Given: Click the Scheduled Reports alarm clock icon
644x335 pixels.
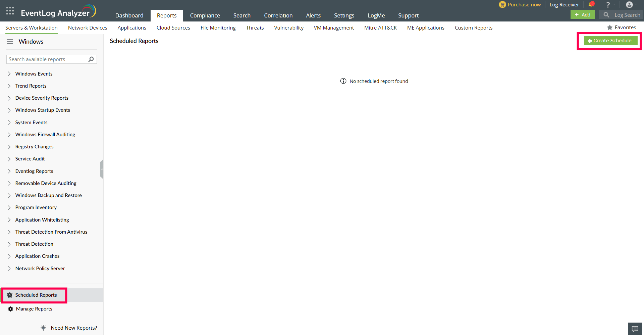Looking at the screenshot, I should pos(10,295).
